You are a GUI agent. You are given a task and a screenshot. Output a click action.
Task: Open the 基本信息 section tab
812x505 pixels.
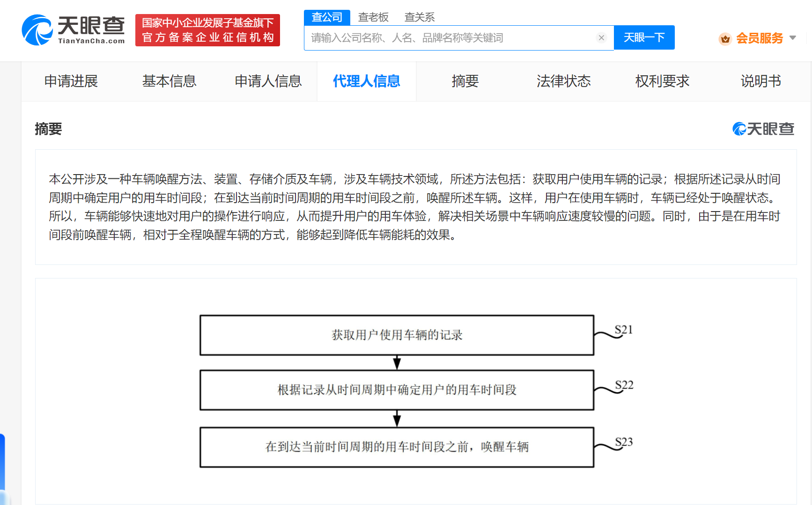169,81
